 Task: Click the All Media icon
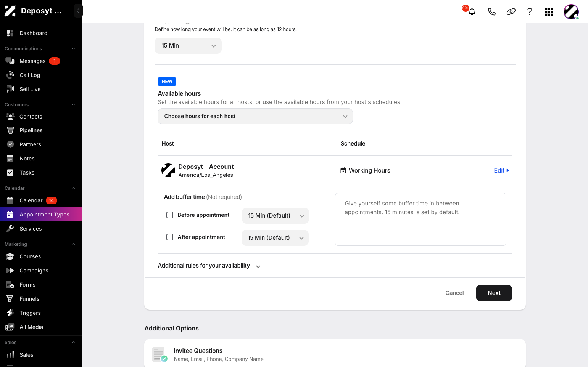[x=10, y=327]
